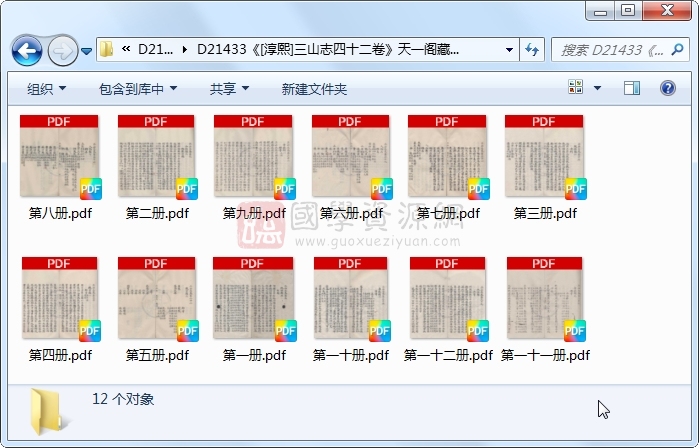Minimize the Explorer window
The height and width of the screenshot is (448, 699).
[600, 10]
